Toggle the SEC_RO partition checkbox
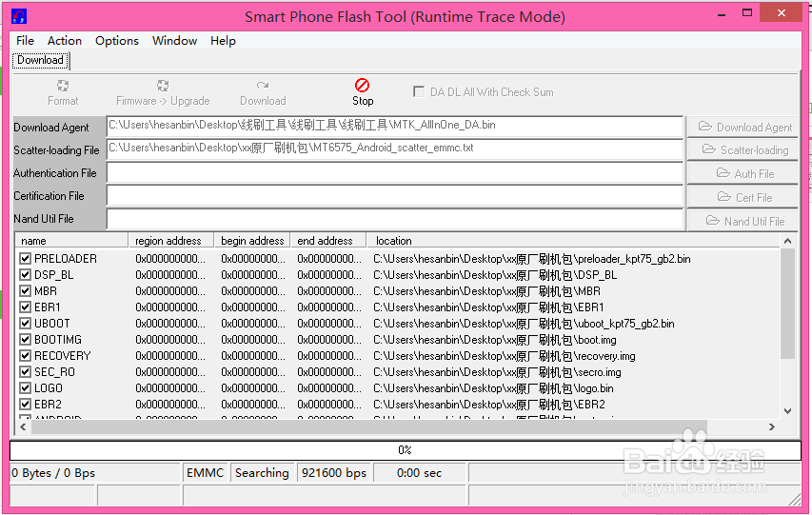Screen dimensions: 812x515 [25, 371]
